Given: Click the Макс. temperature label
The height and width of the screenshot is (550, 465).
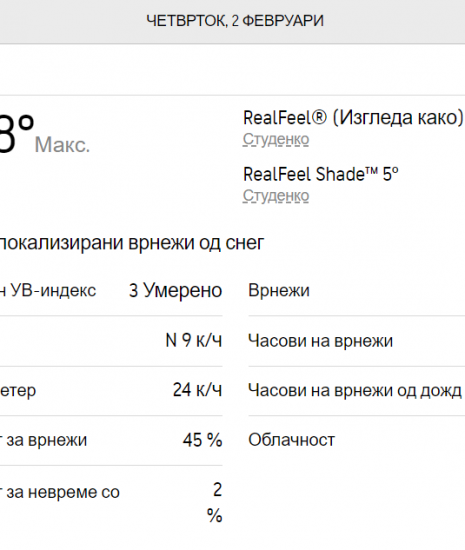Looking at the screenshot, I should coord(62,145).
